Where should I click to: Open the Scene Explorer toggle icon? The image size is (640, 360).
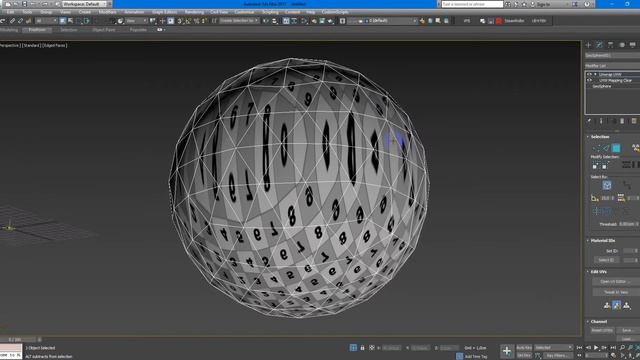point(286,20)
